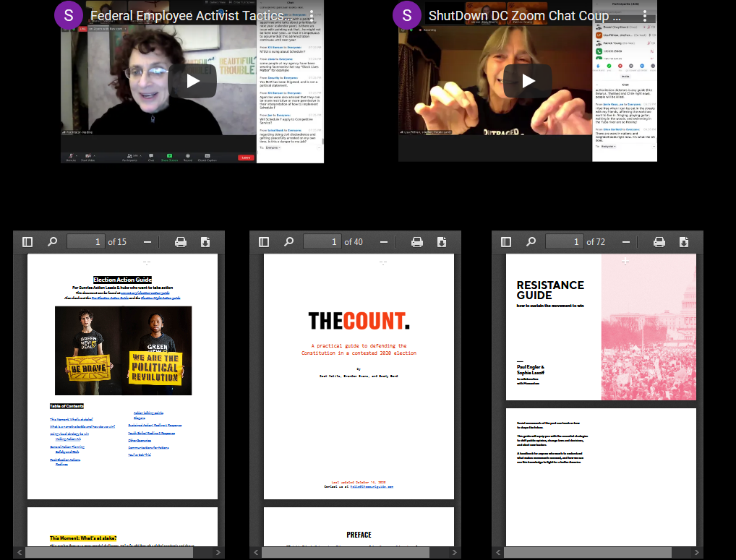Image resolution: width=736 pixels, height=560 pixels.
Task: Open the 'Post-Election Actions' contents link
Action: click(65, 460)
